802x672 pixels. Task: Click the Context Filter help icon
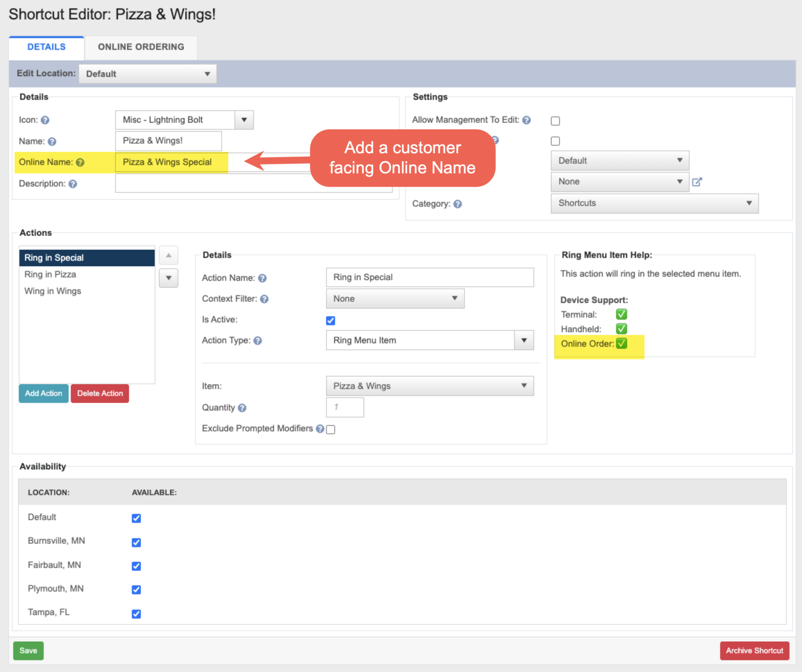[264, 299]
